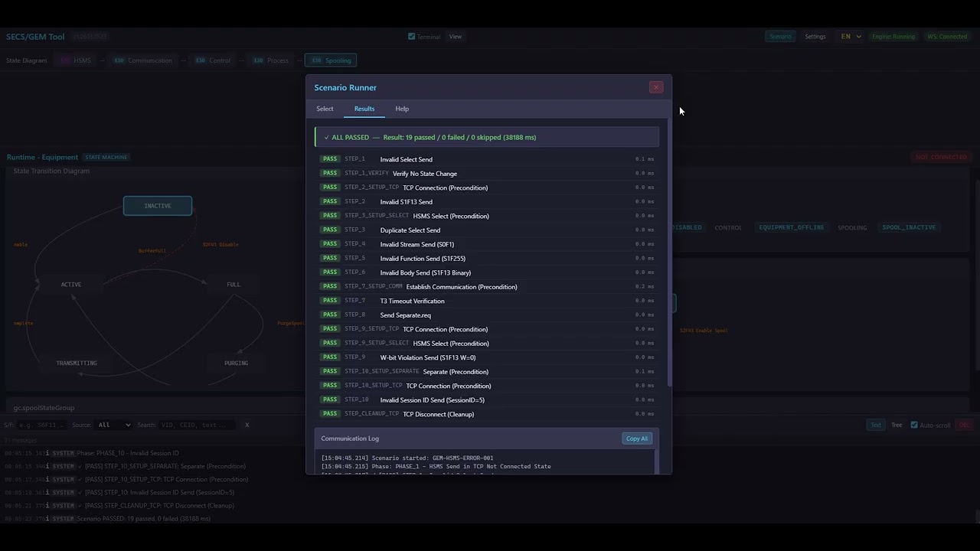Click the Copy All button
The height and width of the screenshot is (551, 980).
[x=637, y=439]
